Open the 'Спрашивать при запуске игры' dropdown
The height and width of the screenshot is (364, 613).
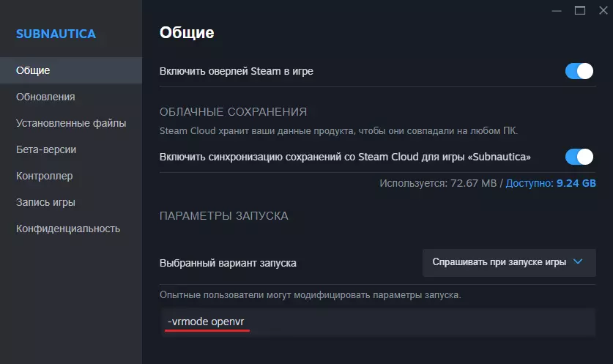[509, 262]
